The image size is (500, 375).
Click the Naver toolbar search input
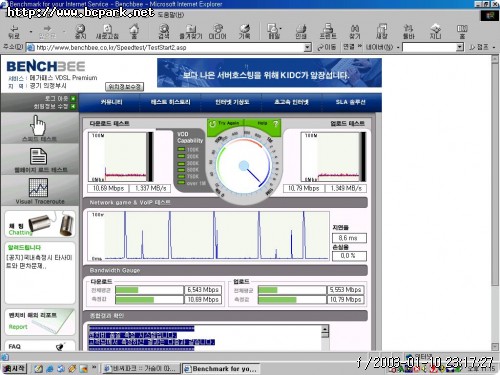tap(429, 47)
